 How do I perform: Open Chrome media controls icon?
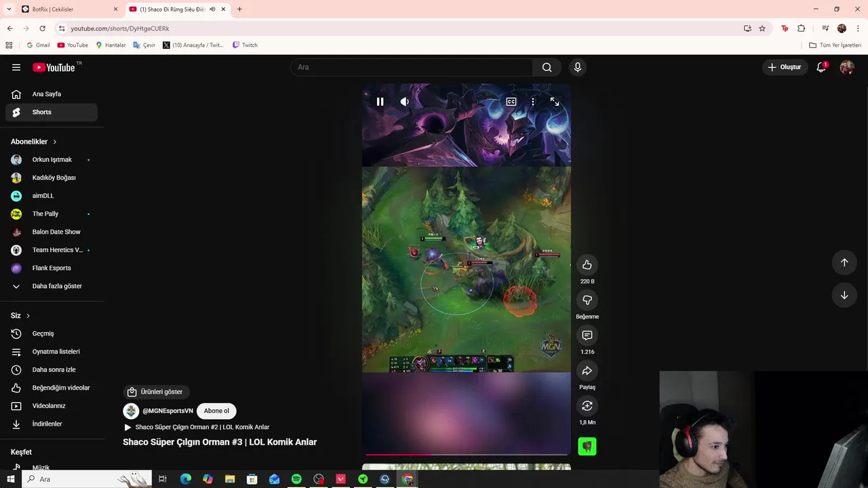(x=825, y=28)
